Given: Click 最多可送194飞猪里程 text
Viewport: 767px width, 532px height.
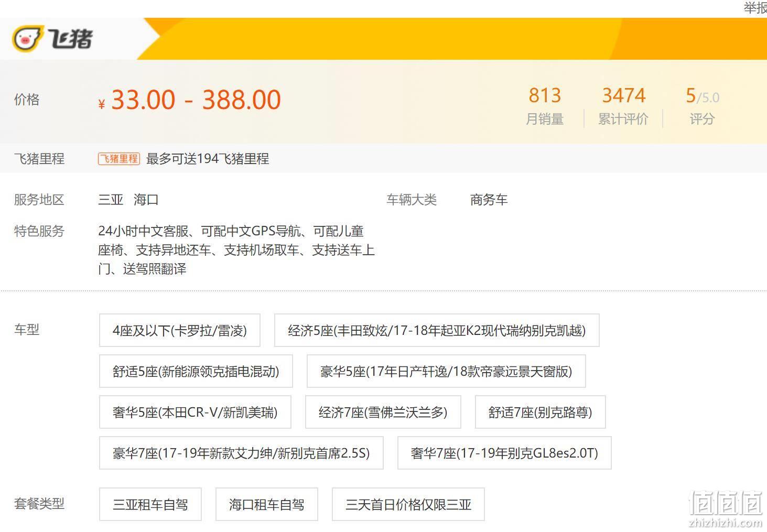Looking at the screenshot, I should [x=208, y=159].
